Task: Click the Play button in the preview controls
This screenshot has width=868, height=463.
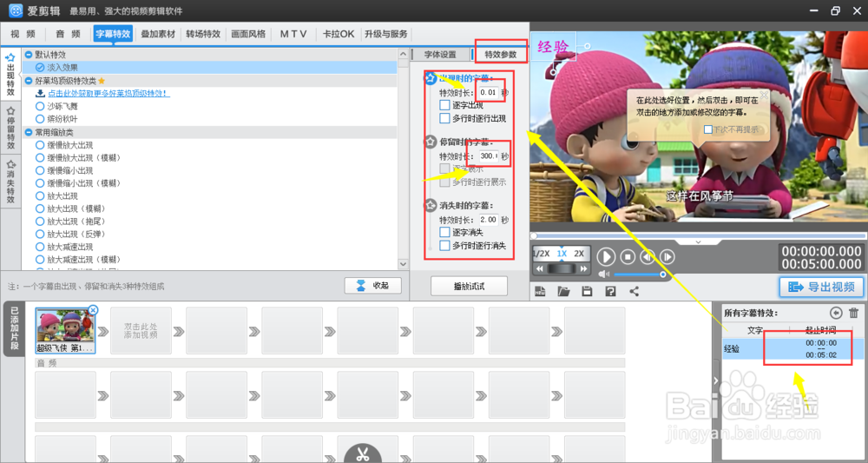Action: click(x=606, y=257)
